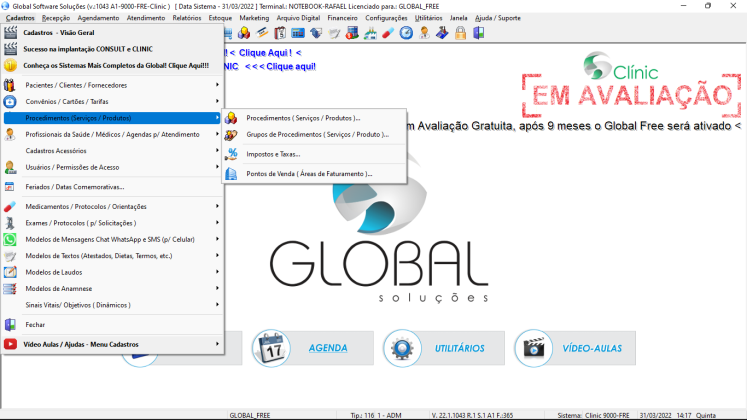Click the WhatsApp icon in Cadastros menu
Screen dimensions: 747x420
click(x=10, y=240)
